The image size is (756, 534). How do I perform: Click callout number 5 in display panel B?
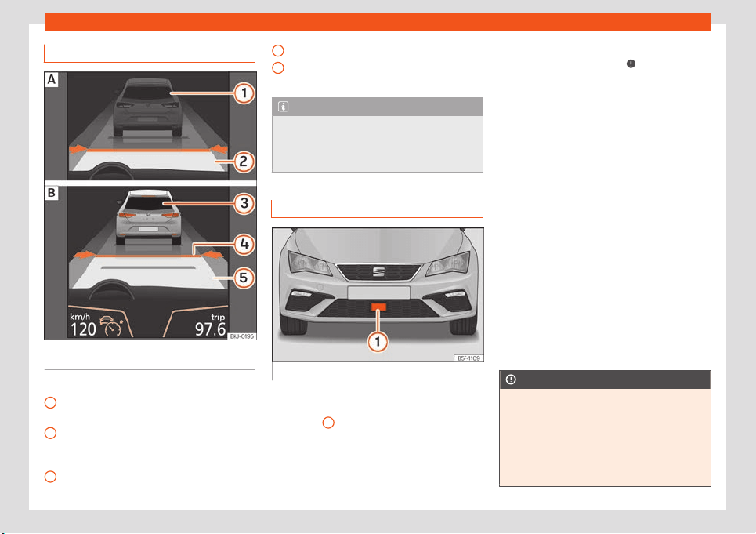pos(244,278)
